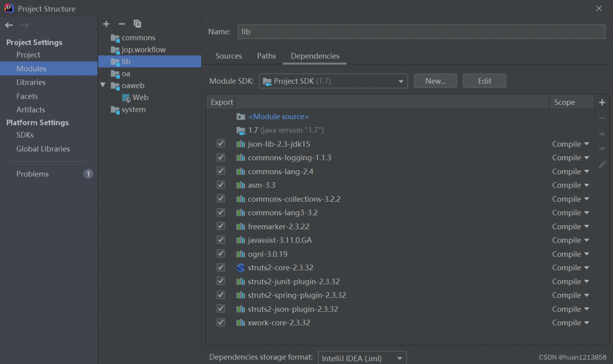The width and height of the screenshot is (613, 364).
Task: Move the dependency down with the down arrow
Action: pyautogui.click(x=602, y=149)
